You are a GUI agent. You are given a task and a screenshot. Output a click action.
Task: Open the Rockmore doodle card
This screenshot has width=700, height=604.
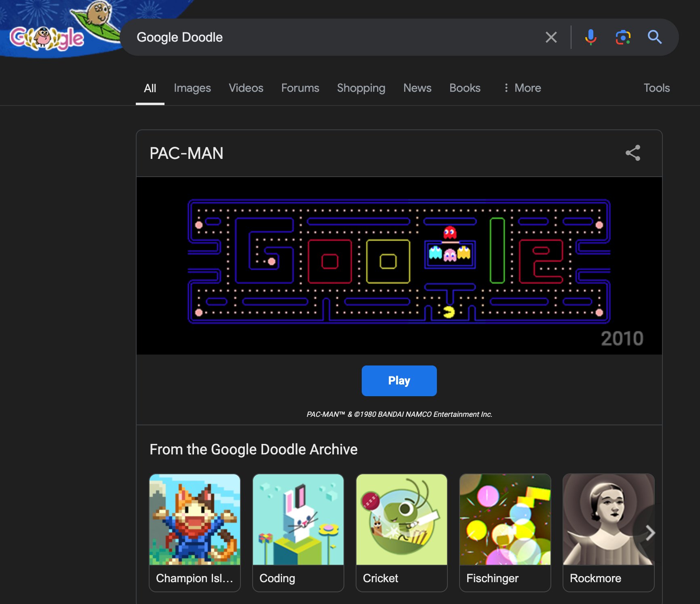click(x=608, y=532)
